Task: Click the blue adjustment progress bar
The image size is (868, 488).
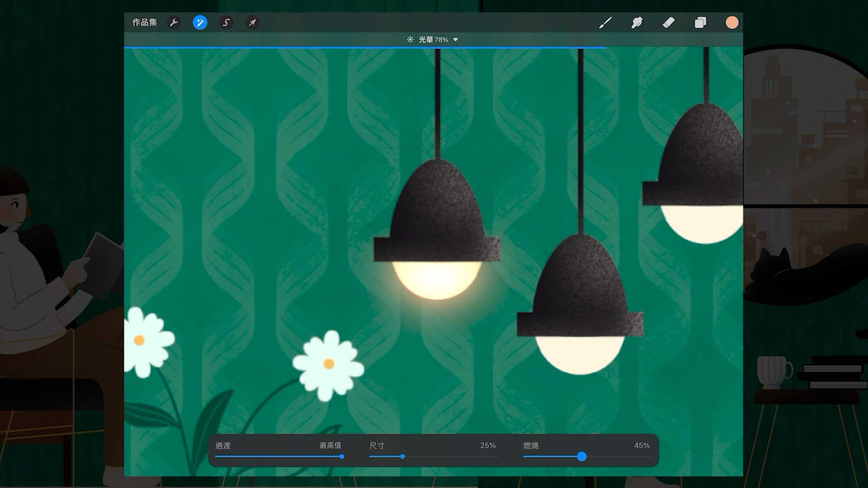Action: (365, 47)
